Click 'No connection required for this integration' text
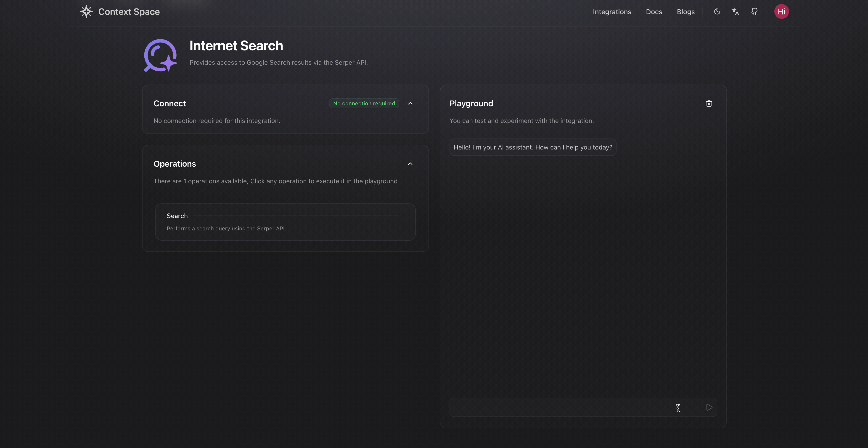Image resolution: width=868 pixels, height=448 pixels. click(x=217, y=121)
